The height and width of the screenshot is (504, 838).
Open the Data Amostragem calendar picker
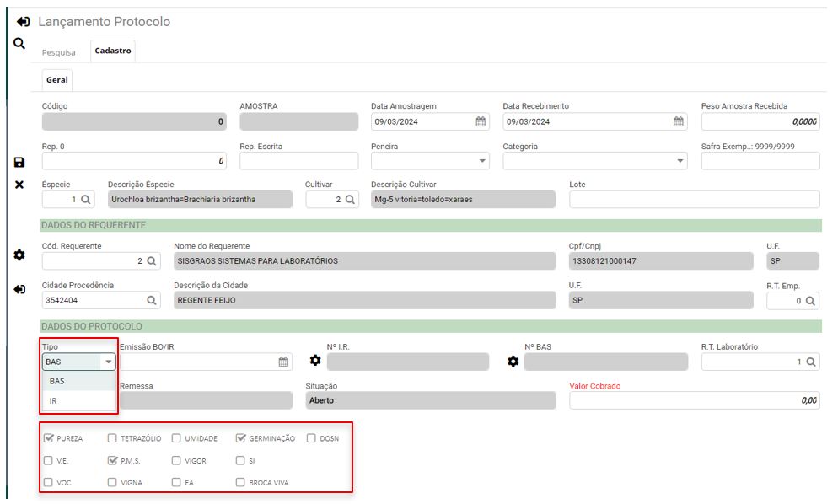point(481,121)
